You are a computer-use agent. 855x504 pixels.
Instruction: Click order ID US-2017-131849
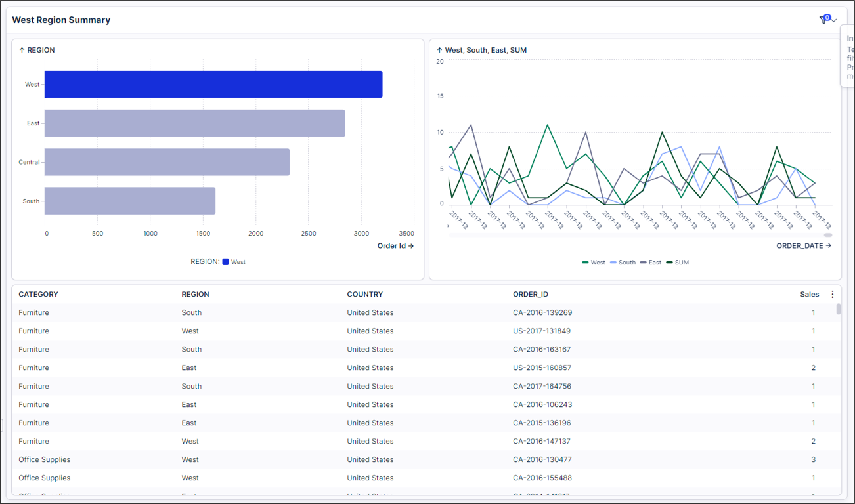coord(542,331)
